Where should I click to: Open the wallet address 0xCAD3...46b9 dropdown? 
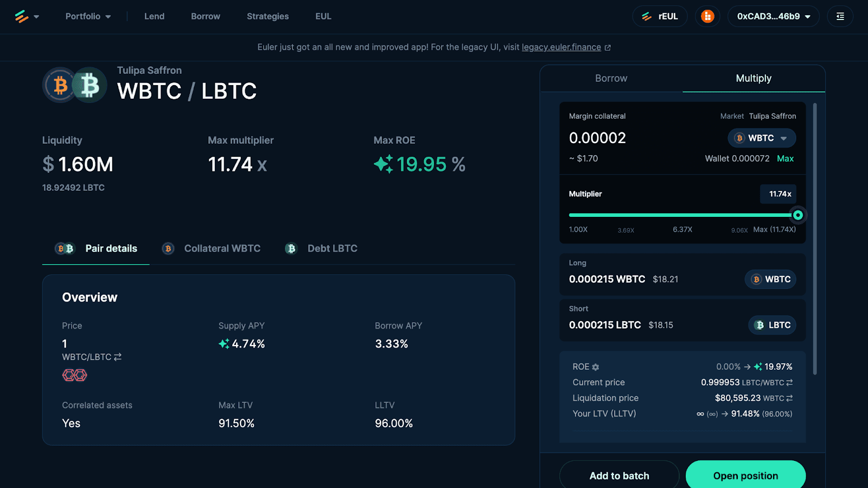pos(773,16)
